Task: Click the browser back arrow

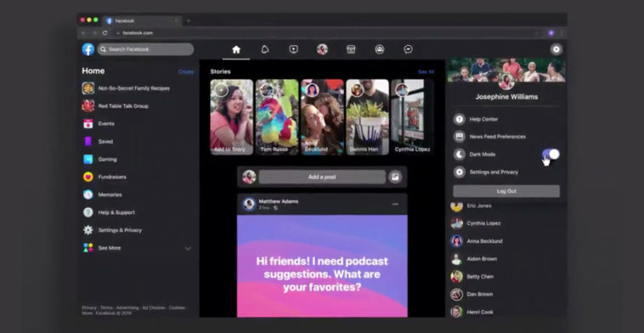Action: pyautogui.click(x=84, y=33)
